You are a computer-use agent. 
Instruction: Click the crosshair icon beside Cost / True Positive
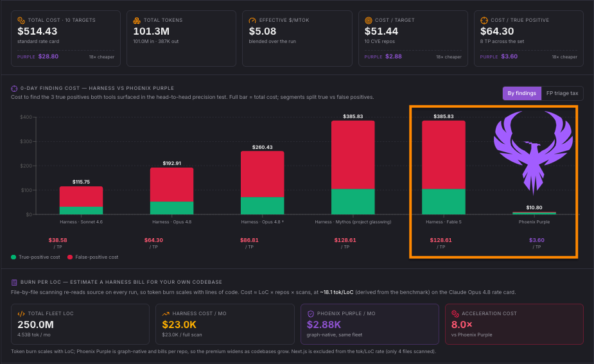484,21
